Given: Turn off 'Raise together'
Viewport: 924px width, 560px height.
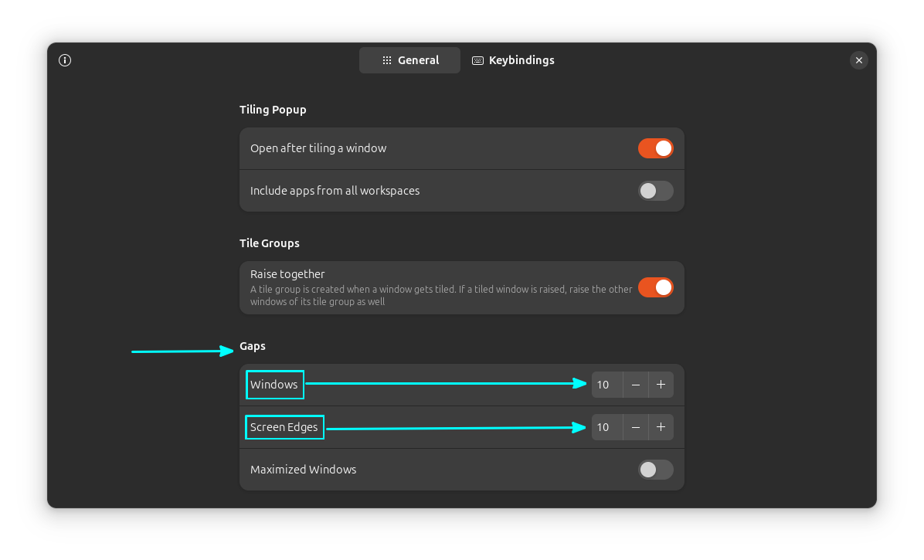Looking at the screenshot, I should point(655,287).
